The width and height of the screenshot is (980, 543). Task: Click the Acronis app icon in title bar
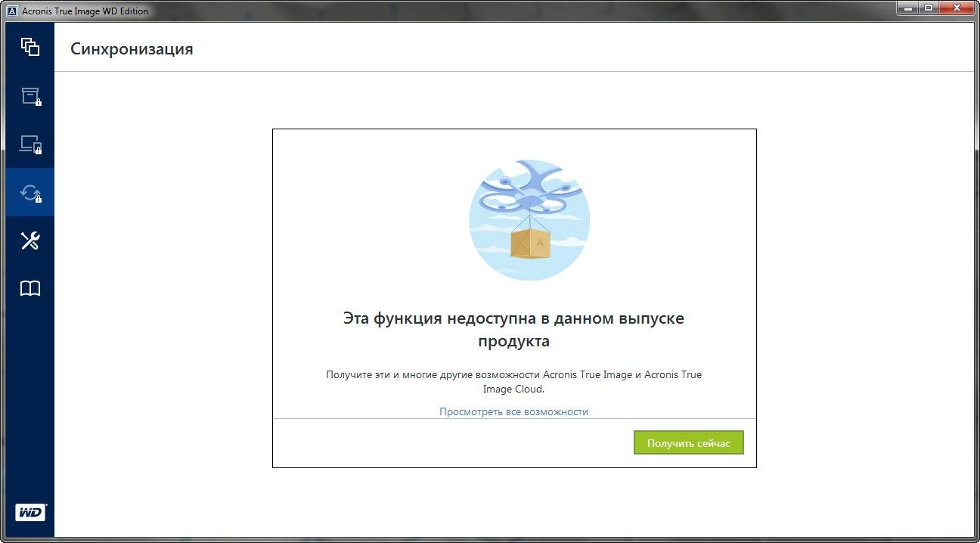pos(11,11)
